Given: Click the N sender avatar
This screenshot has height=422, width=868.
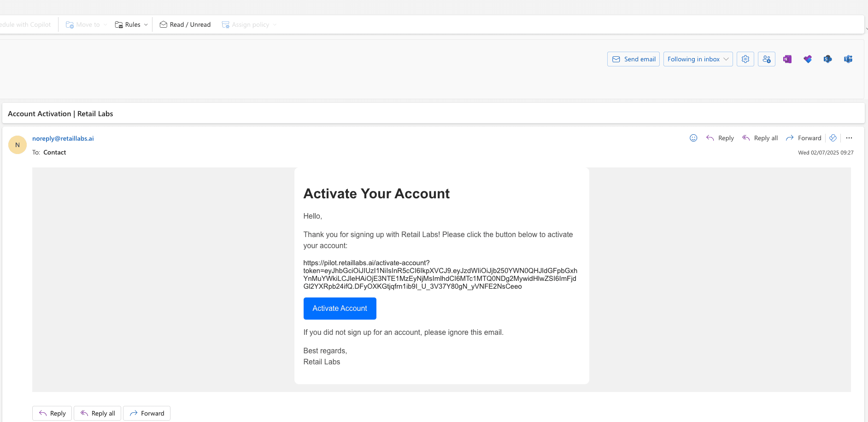Looking at the screenshot, I should click(18, 145).
